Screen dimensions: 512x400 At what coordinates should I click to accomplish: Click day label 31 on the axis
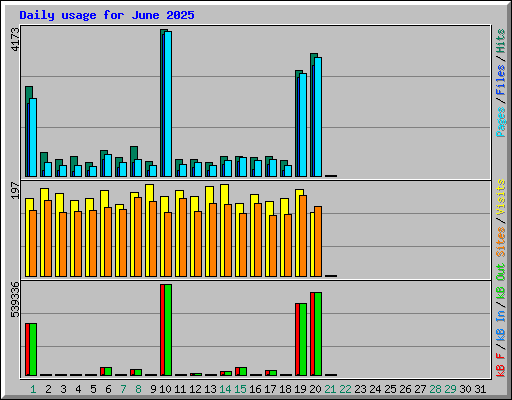480,389
